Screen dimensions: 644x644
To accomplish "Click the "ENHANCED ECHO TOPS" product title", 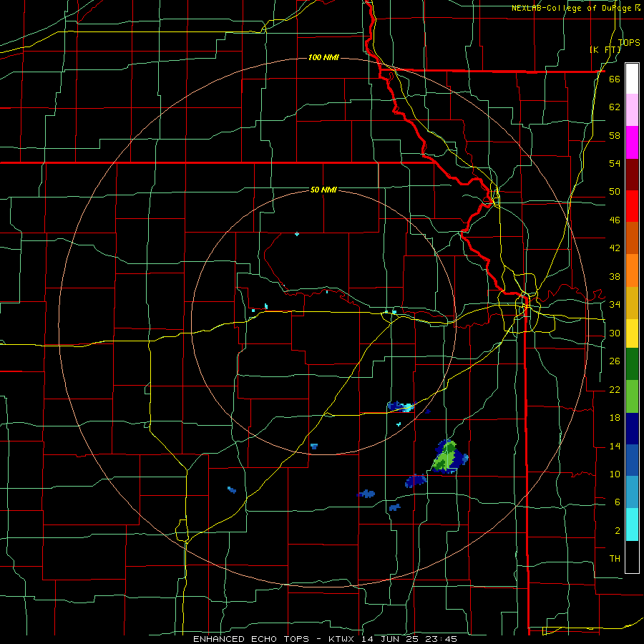I will [x=251, y=639].
